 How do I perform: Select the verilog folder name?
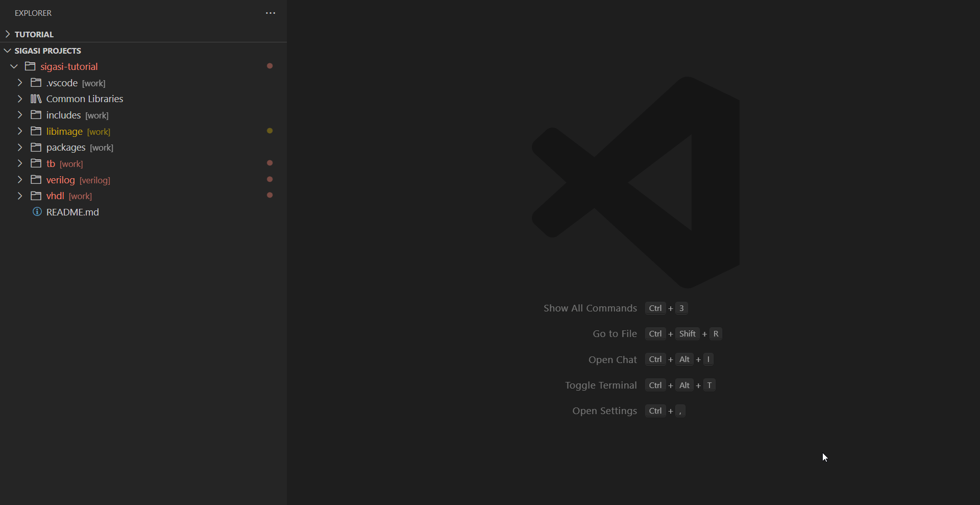tap(61, 180)
